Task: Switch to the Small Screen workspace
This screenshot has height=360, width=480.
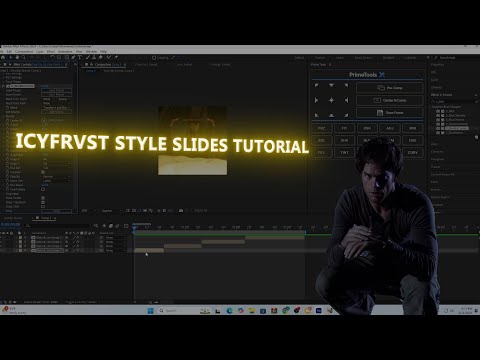Action: pos(363,58)
